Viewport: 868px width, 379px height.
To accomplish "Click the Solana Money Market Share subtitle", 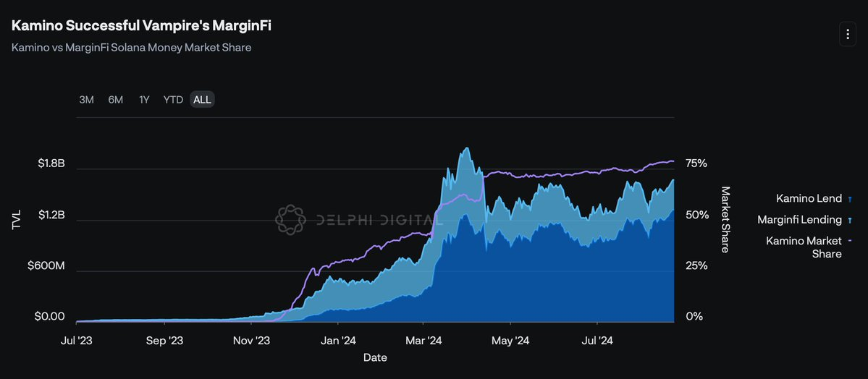I will (131, 48).
